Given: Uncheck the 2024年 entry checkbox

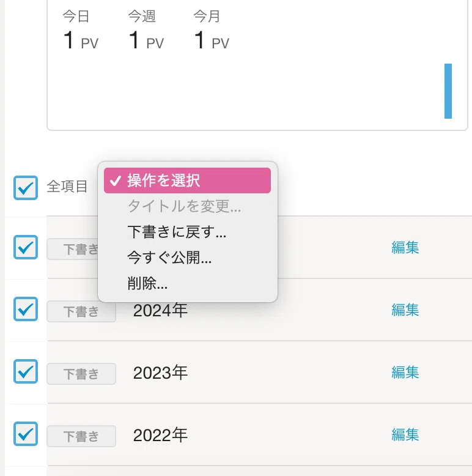Looking at the screenshot, I should (x=26, y=309).
